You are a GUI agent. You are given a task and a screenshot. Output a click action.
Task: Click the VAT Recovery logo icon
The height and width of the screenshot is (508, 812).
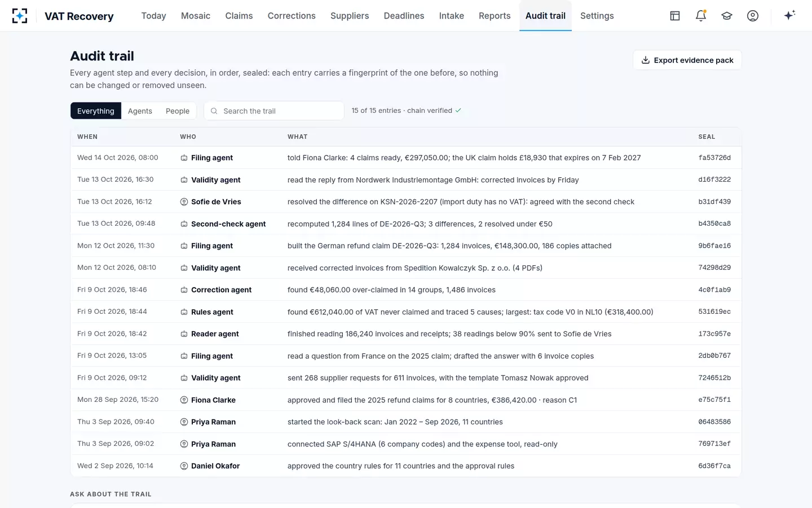20,16
